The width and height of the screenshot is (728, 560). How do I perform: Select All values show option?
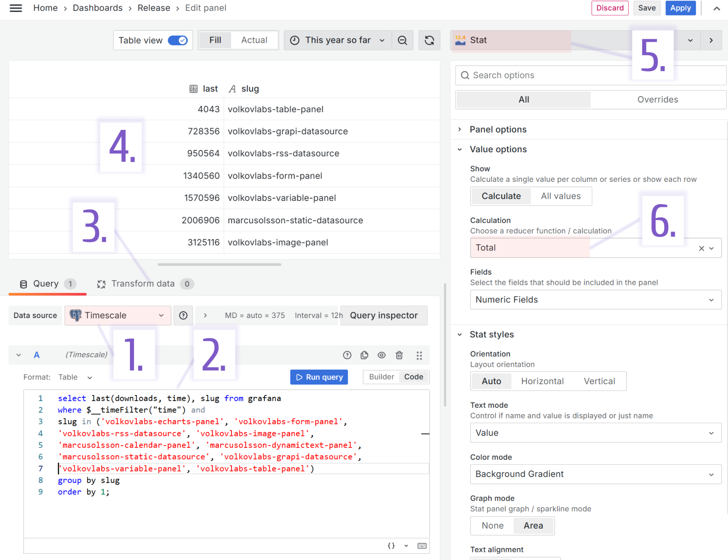[561, 196]
